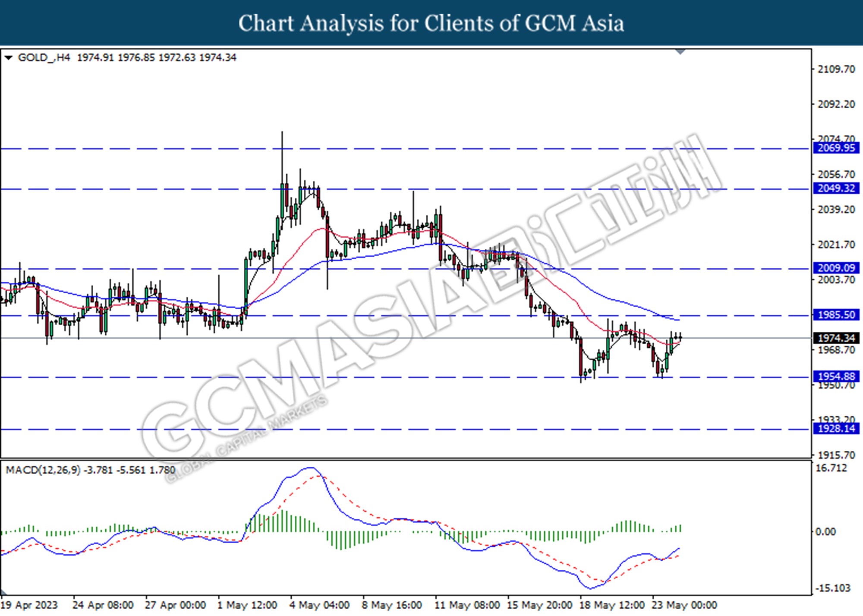Screen dimensions: 863x616
Task: Click the 1 May 12:00 time label
Action: pos(247,605)
